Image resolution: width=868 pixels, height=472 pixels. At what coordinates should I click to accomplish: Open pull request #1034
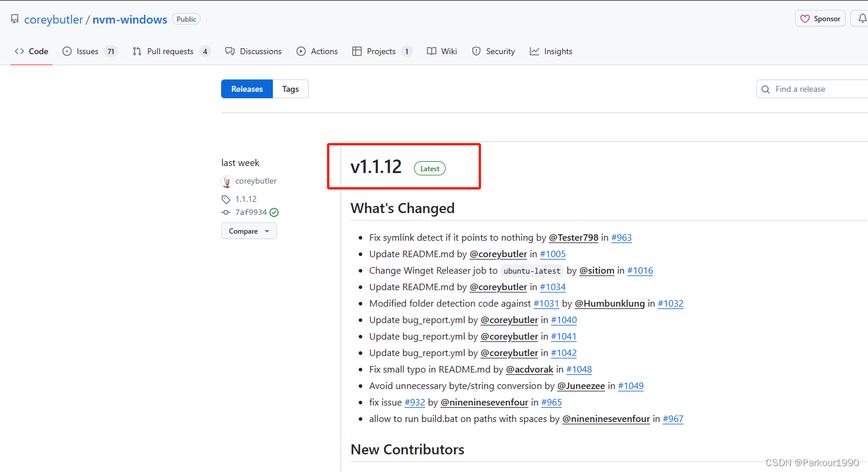pyautogui.click(x=553, y=287)
